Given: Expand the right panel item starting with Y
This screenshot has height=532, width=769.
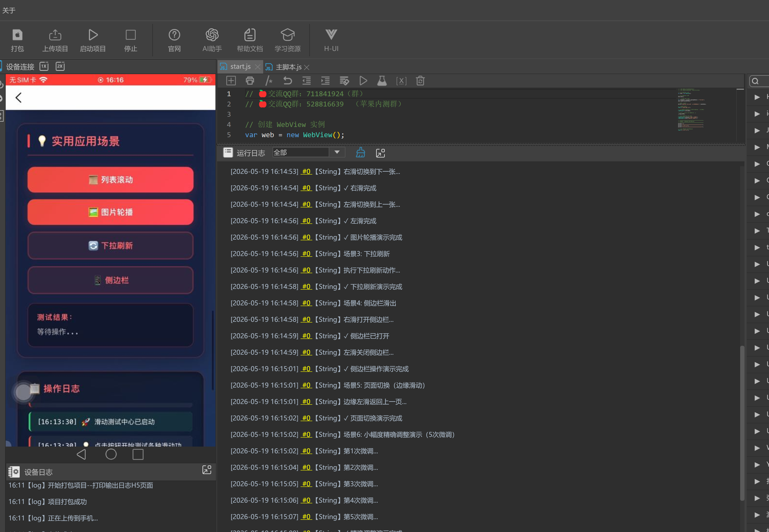Looking at the screenshot, I should pos(757,464).
